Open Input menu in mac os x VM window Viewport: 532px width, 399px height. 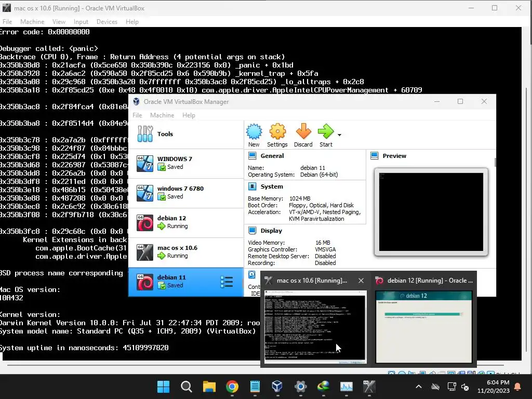coord(81,22)
